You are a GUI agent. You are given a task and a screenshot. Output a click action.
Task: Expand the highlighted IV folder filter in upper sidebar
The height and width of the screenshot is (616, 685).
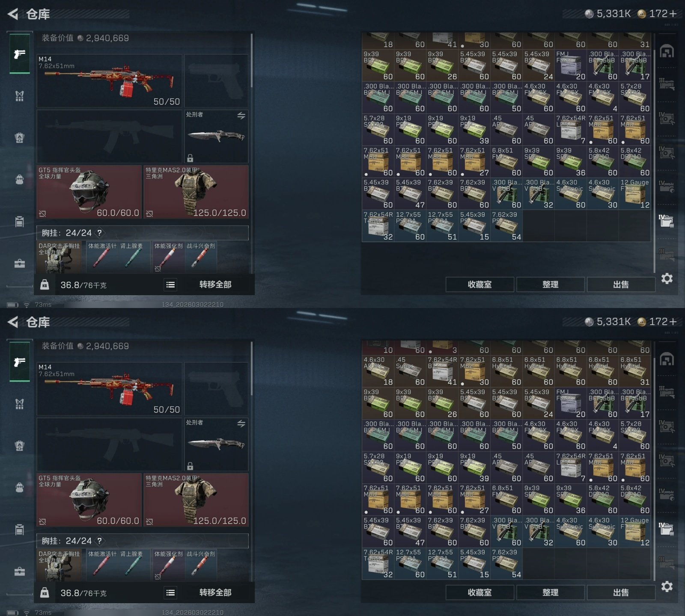pyautogui.click(x=666, y=221)
